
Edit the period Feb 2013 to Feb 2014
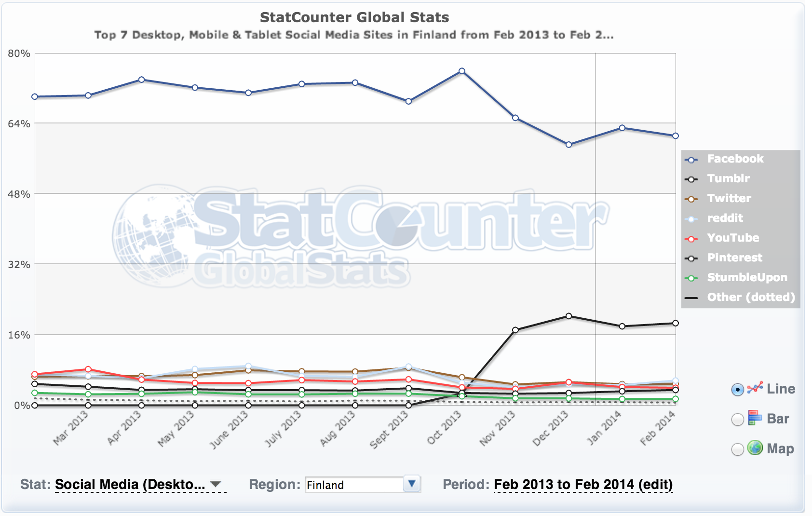pos(583,484)
